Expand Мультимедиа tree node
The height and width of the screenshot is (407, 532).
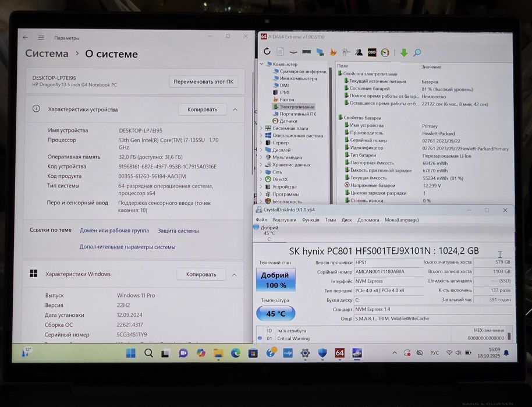click(261, 157)
